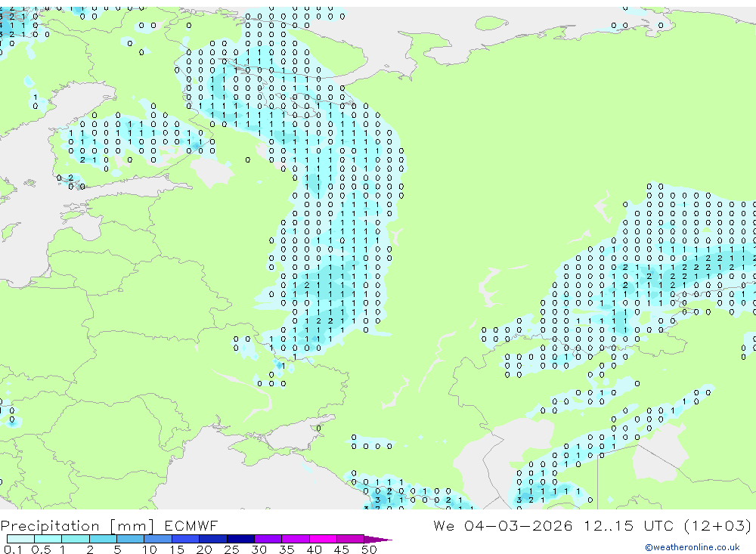Select the 1–2 mm legend color swatch
The width and height of the screenshot is (756, 554).
click(76, 539)
